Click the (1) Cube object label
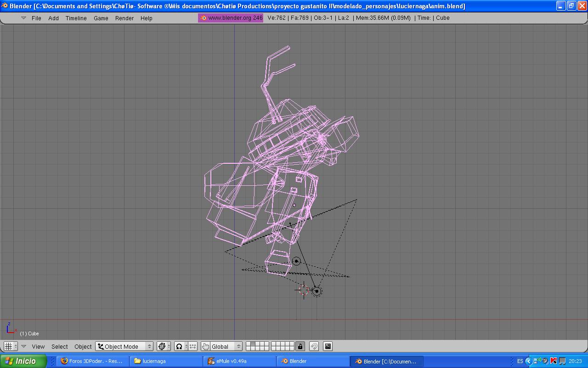Screen dimensions: 588x368 [x=29, y=333]
